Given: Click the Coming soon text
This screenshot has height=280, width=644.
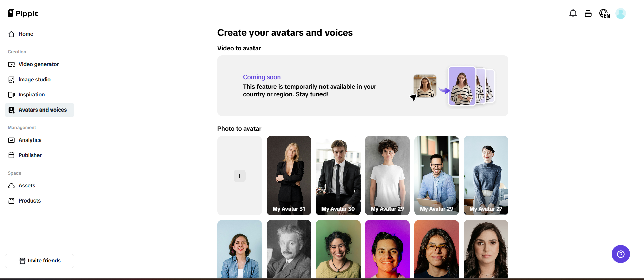Looking at the screenshot, I should coord(262,77).
